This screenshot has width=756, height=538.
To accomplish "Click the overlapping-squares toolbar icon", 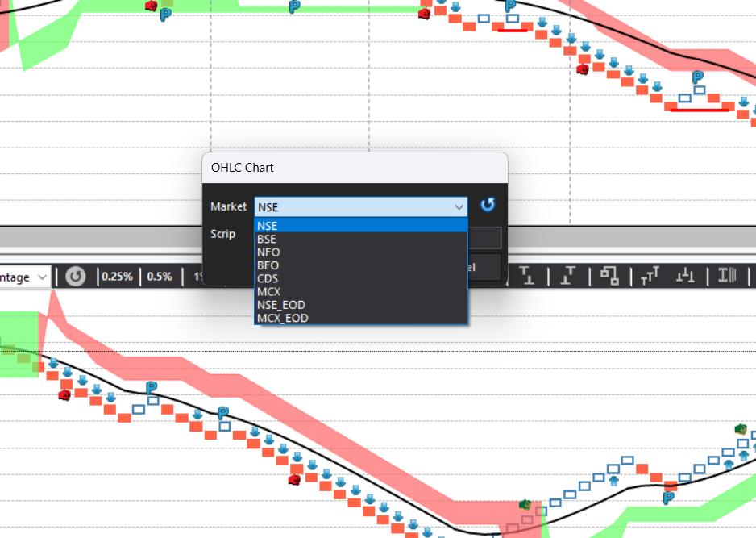I will pyautogui.click(x=610, y=276).
